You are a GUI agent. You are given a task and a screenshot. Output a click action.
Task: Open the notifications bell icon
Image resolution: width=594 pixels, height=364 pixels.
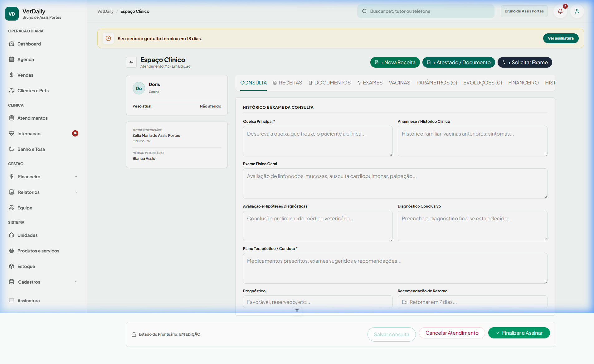click(x=560, y=11)
